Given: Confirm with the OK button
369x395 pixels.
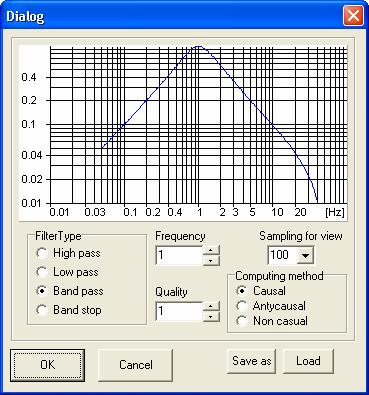Looking at the screenshot, I should tap(47, 365).
